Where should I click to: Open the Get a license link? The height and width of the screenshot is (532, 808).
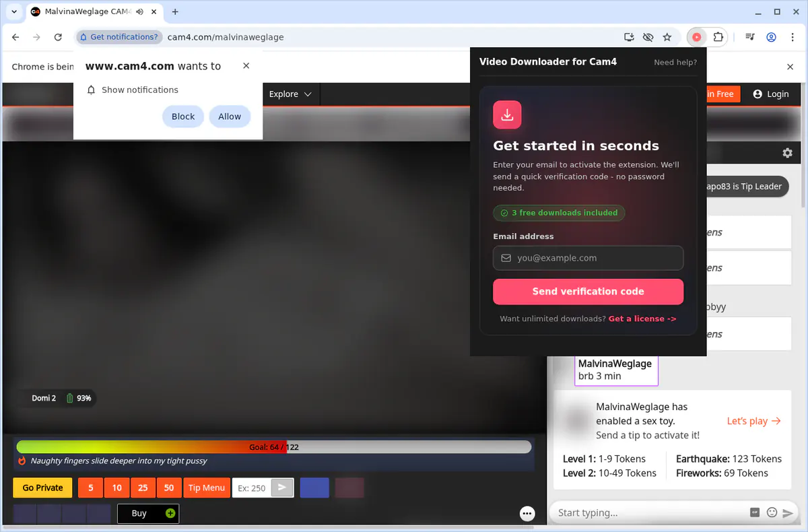pyautogui.click(x=642, y=319)
